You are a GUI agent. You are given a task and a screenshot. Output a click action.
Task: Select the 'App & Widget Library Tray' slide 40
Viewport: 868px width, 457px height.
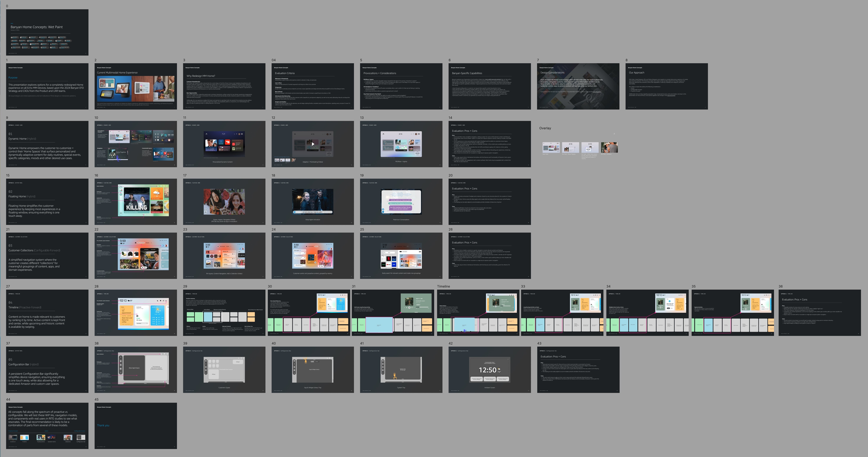313,370
